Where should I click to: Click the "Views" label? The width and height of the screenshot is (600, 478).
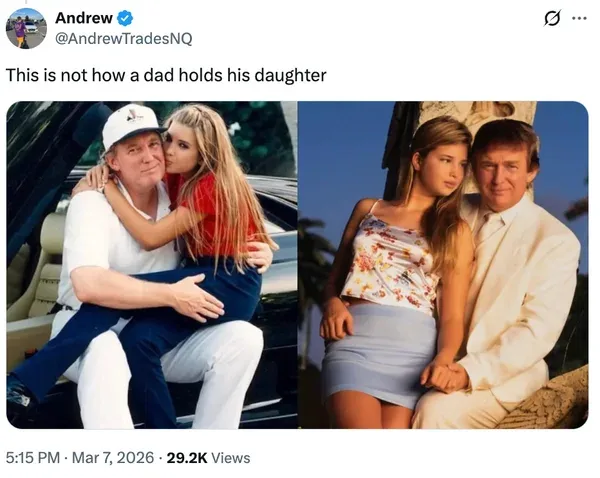[x=230, y=458]
